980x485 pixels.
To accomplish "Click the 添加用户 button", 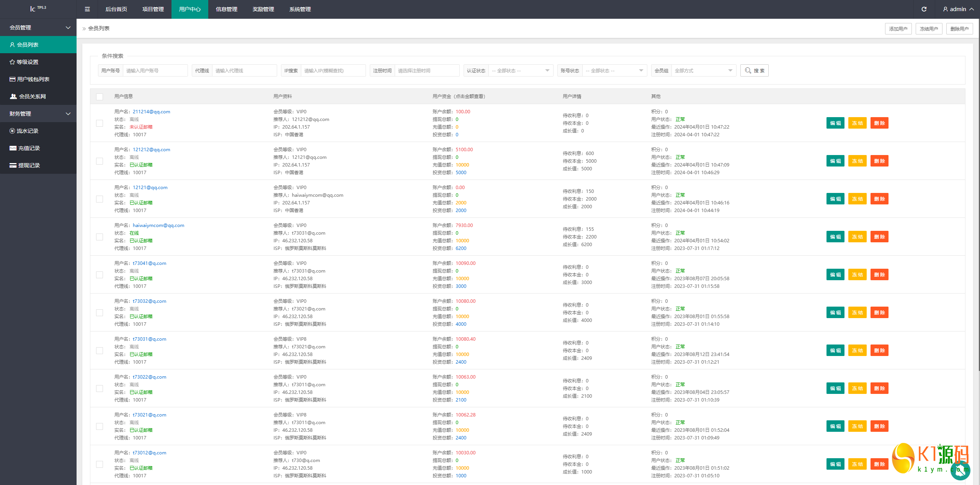I will coord(898,29).
